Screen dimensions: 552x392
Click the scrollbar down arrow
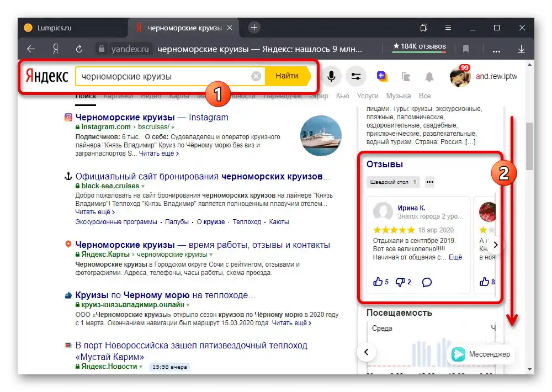coord(530,369)
